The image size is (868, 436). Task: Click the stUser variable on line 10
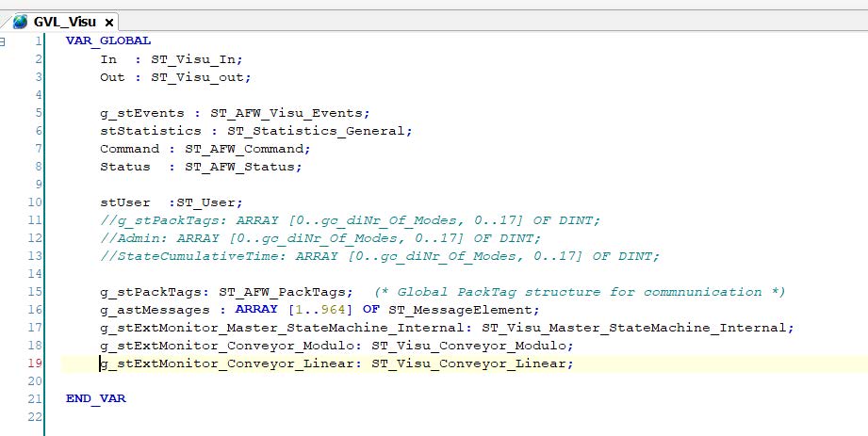click(121, 202)
